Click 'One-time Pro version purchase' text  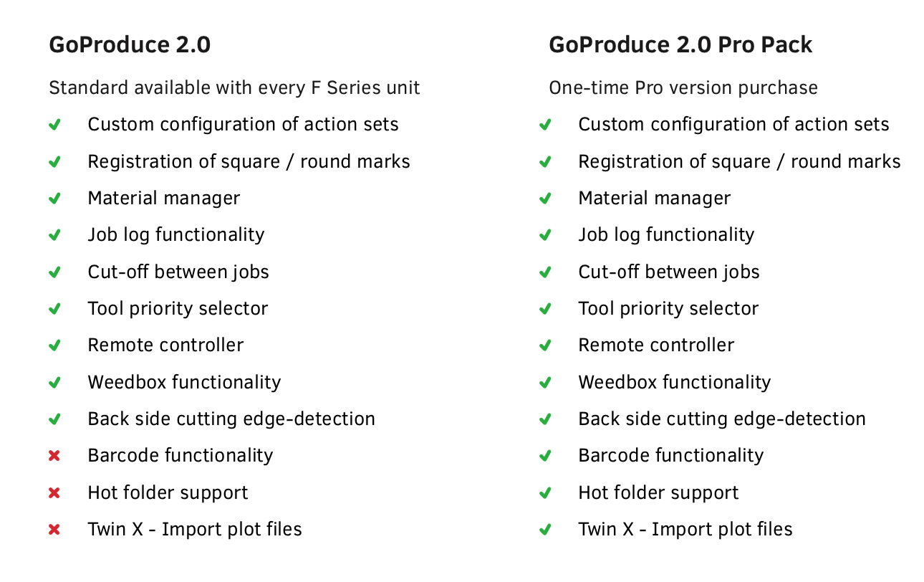click(x=683, y=88)
